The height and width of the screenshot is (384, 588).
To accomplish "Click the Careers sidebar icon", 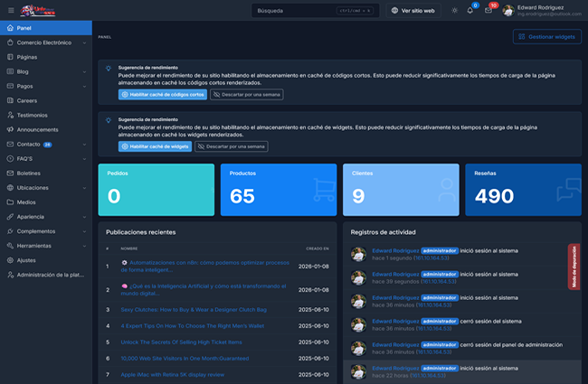I will [x=10, y=100].
